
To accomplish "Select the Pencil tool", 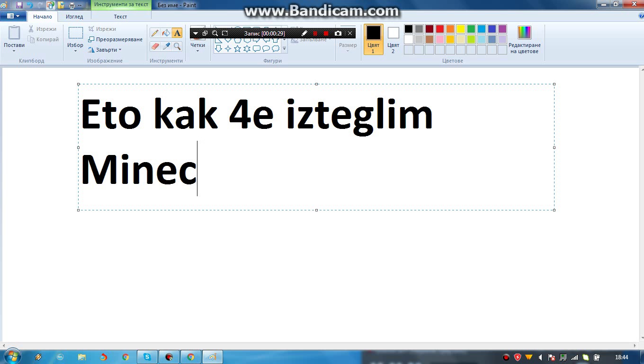I will 154,33.
